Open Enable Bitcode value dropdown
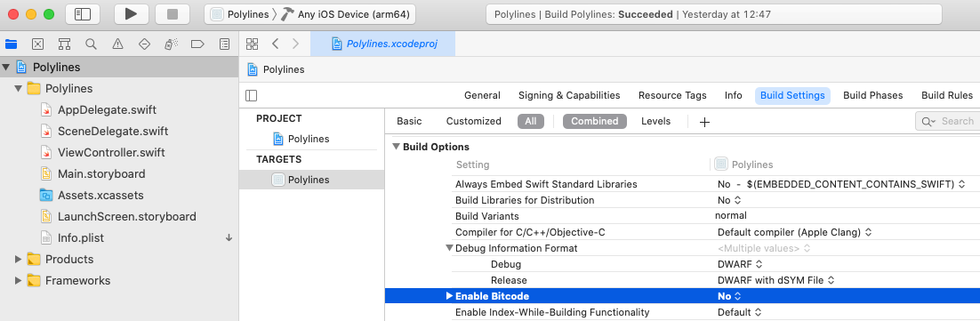Screen dimensions: 980x321 pos(729,296)
